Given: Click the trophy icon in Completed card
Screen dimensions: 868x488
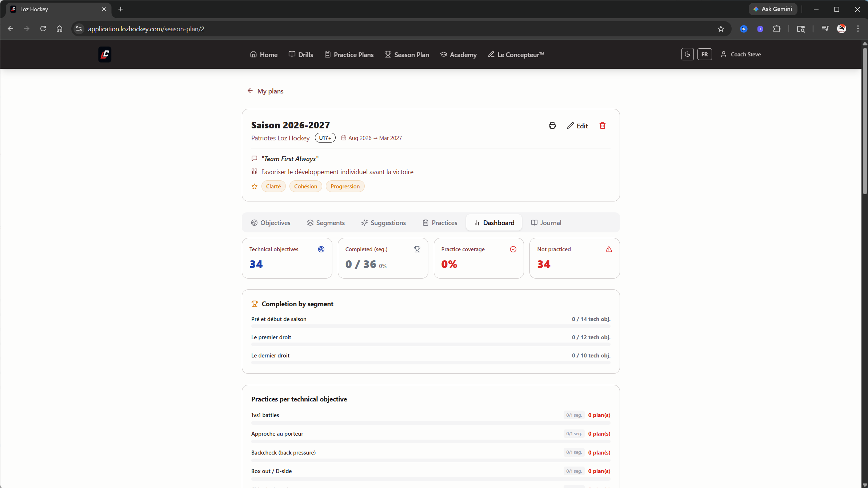Looking at the screenshot, I should pyautogui.click(x=417, y=249).
